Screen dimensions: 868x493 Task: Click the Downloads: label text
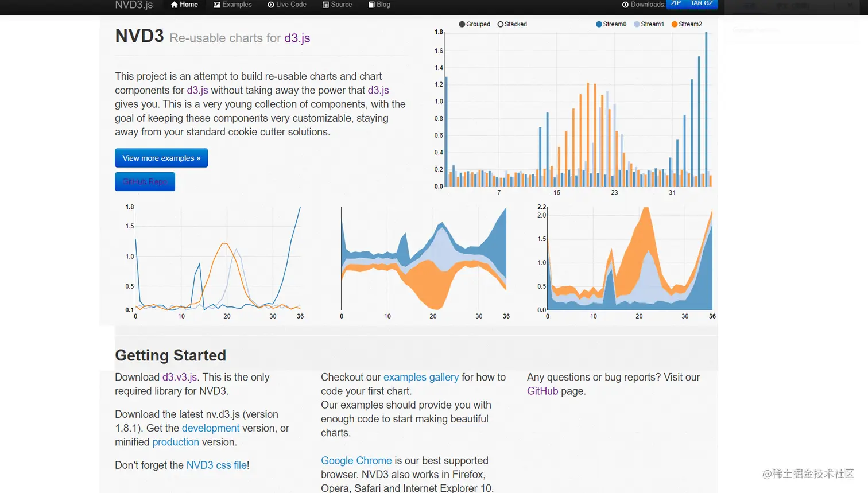pos(648,5)
